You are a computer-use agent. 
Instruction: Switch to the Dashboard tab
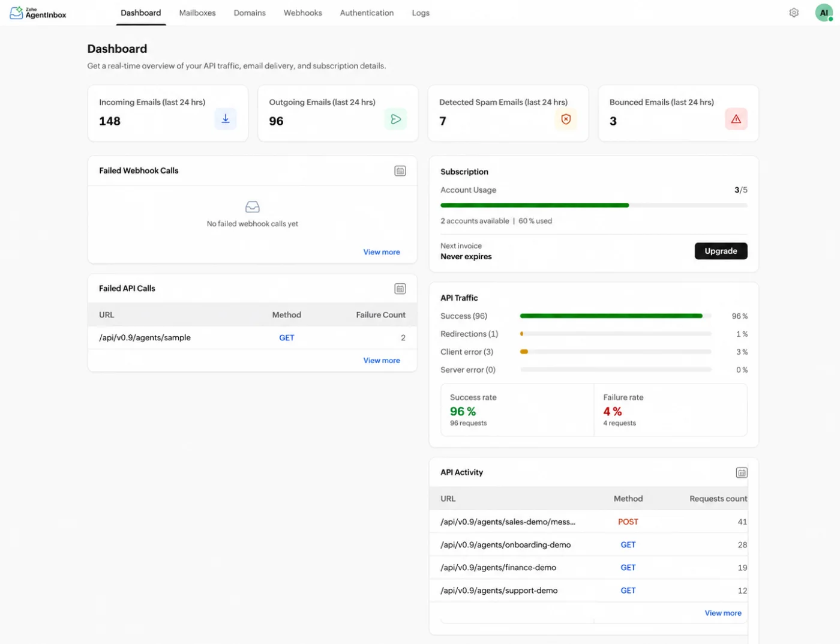click(141, 13)
